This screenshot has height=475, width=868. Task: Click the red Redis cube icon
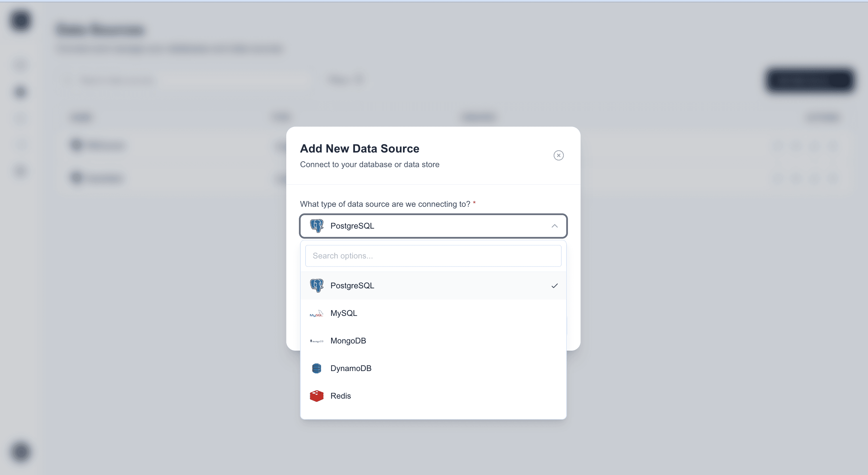click(316, 396)
